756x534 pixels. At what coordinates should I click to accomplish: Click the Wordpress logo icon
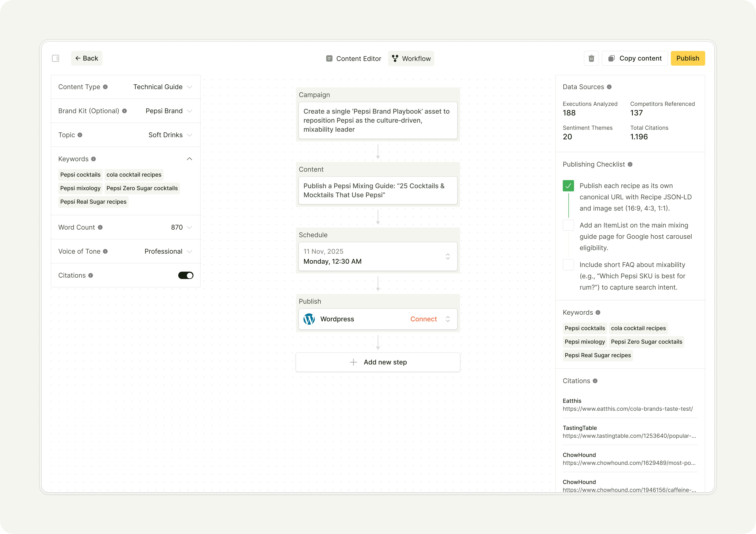pos(309,319)
